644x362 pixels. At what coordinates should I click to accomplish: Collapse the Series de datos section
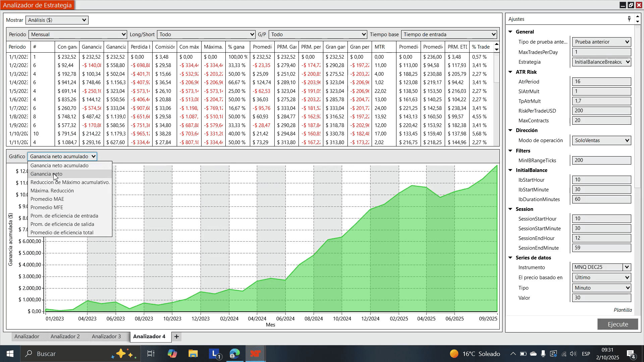511,258
